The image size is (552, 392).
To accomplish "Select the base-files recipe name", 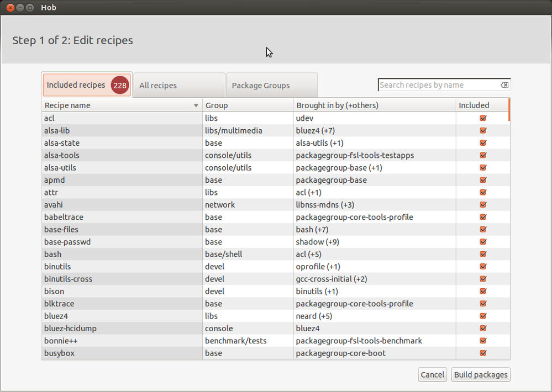I will coord(61,230).
